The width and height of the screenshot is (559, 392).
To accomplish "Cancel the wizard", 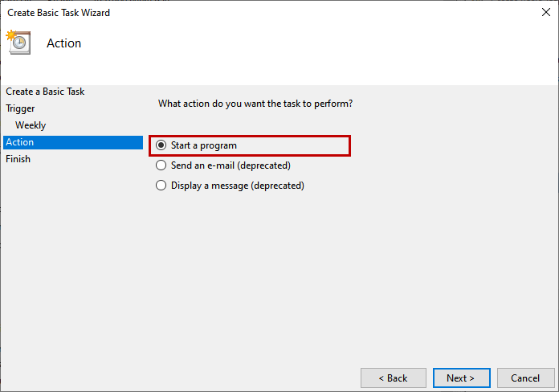I will point(525,378).
